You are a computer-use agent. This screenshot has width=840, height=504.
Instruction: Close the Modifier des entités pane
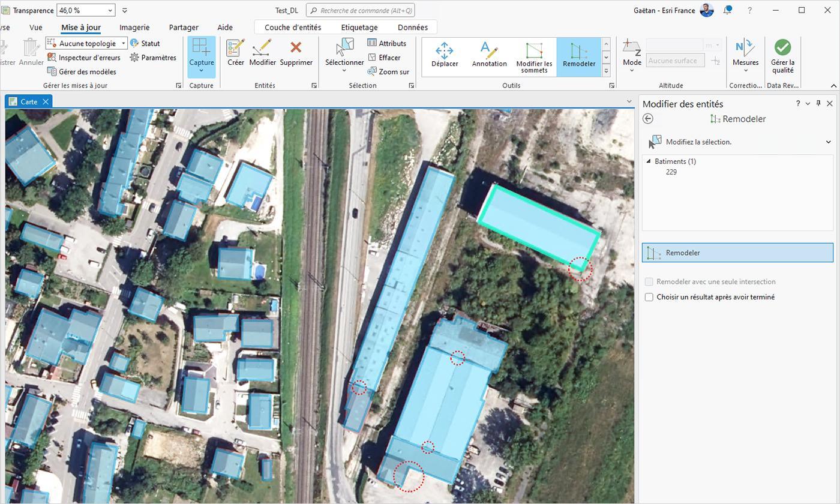coord(830,104)
